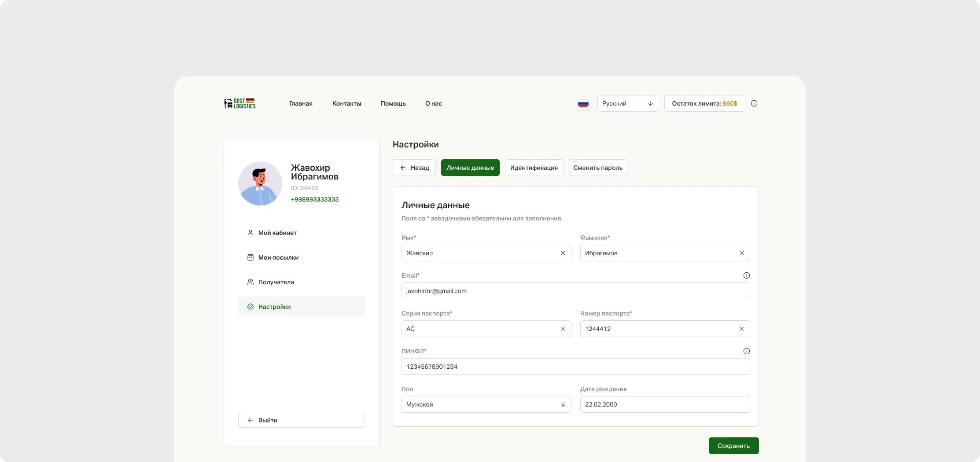Screen dimensions: 980x462
Task: Switch to the Идентификация tab
Action: [534, 168]
